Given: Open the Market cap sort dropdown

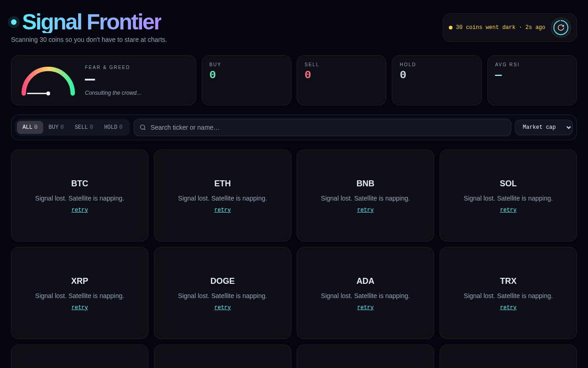Looking at the screenshot, I should (x=544, y=127).
